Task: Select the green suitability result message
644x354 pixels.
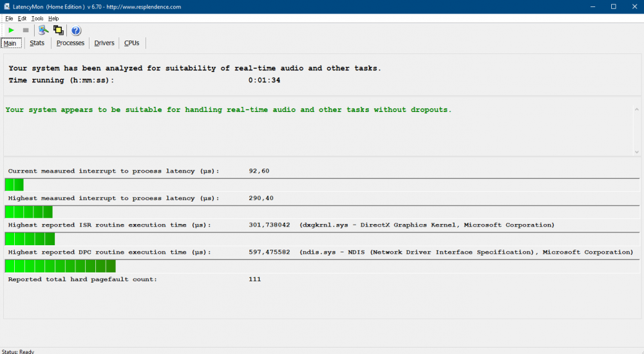Action: point(229,109)
